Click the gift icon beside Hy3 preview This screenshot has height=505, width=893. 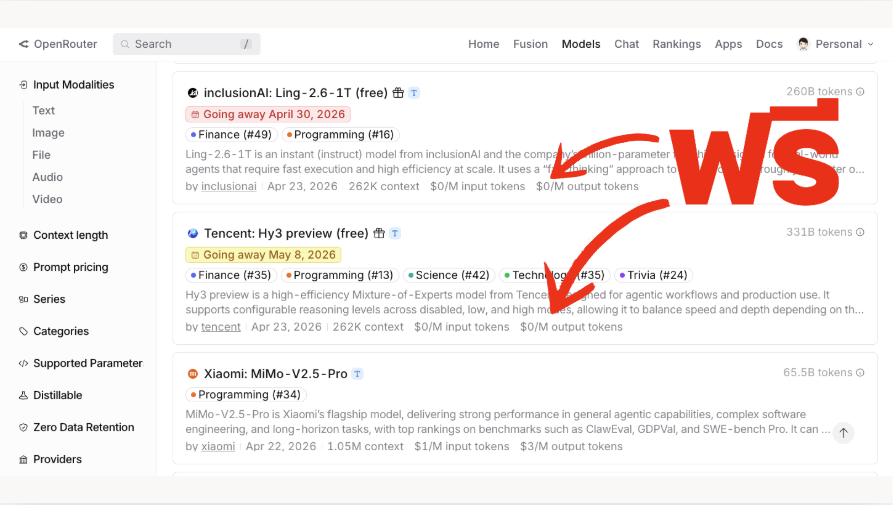coord(379,233)
